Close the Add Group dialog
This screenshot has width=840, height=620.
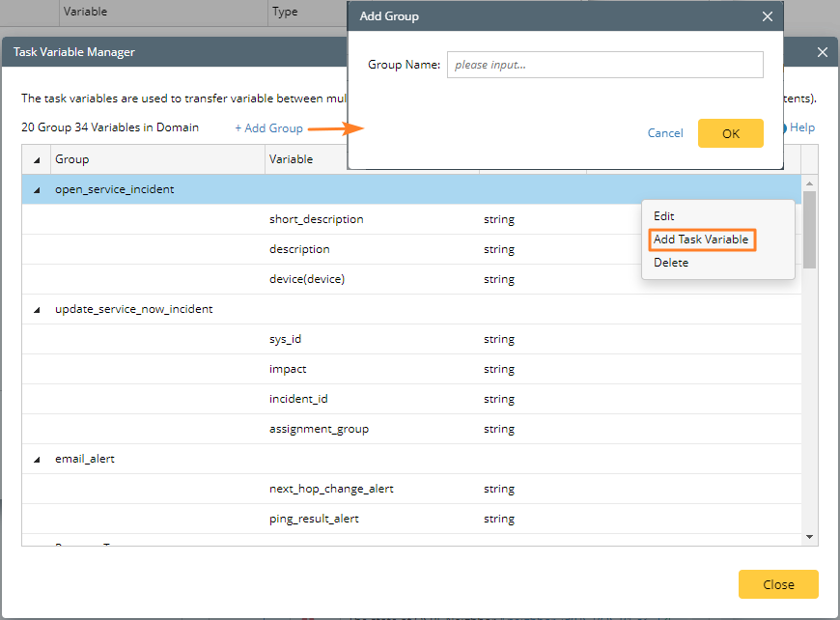tap(768, 16)
